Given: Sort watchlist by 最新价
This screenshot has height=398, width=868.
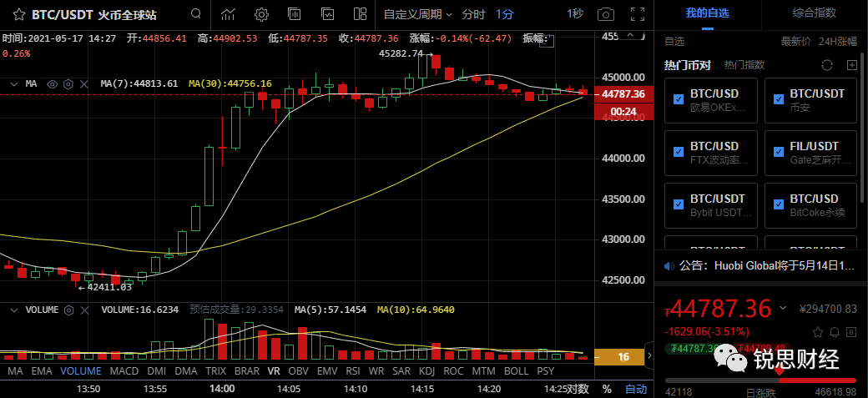Looking at the screenshot, I should [796, 42].
